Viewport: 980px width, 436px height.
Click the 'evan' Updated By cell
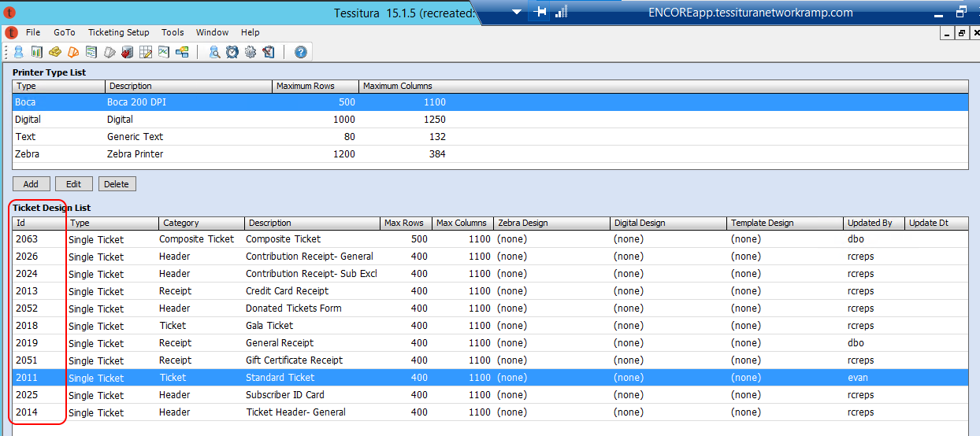tap(858, 378)
